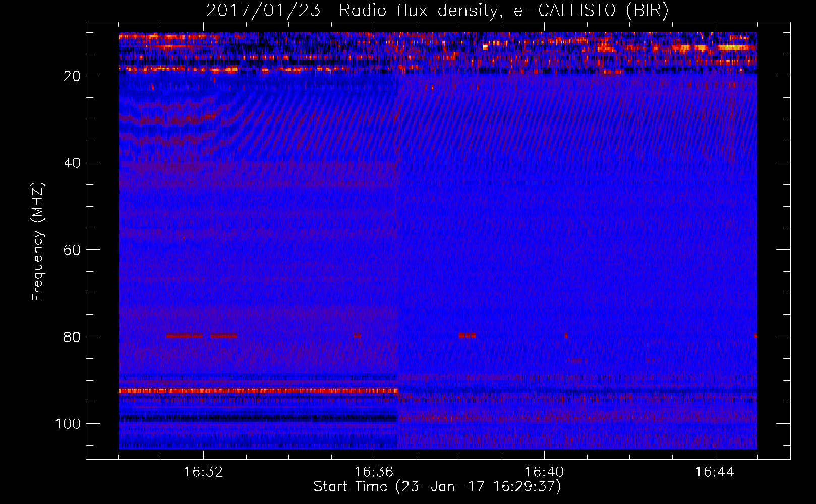Click the '16:44' time tick label
The height and width of the screenshot is (504, 816).
pyautogui.click(x=715, y=472)
